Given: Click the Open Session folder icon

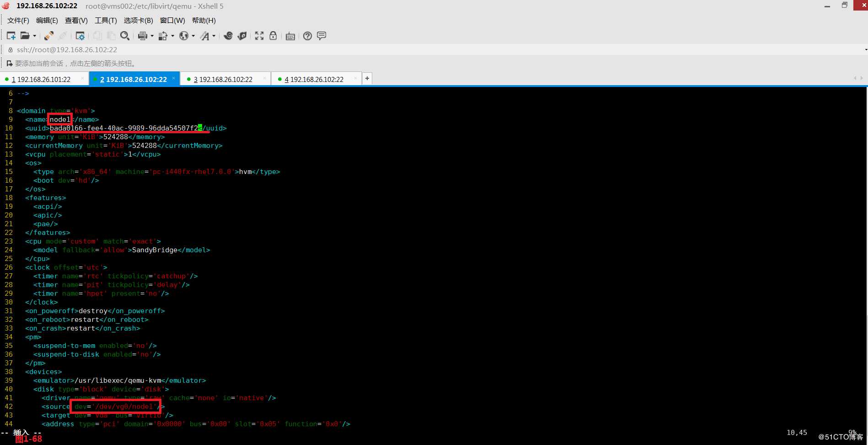Looking at the screenshot, I should (x=25, y=36).
